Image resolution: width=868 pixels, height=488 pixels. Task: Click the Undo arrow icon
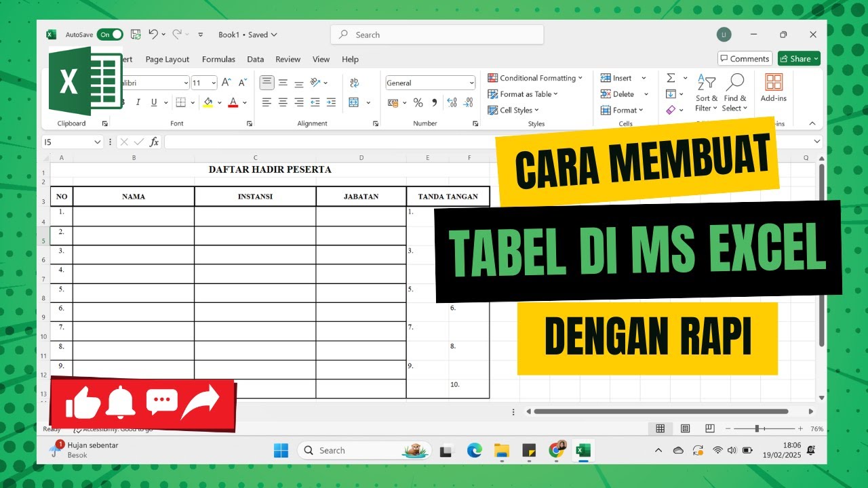(153, 35)
